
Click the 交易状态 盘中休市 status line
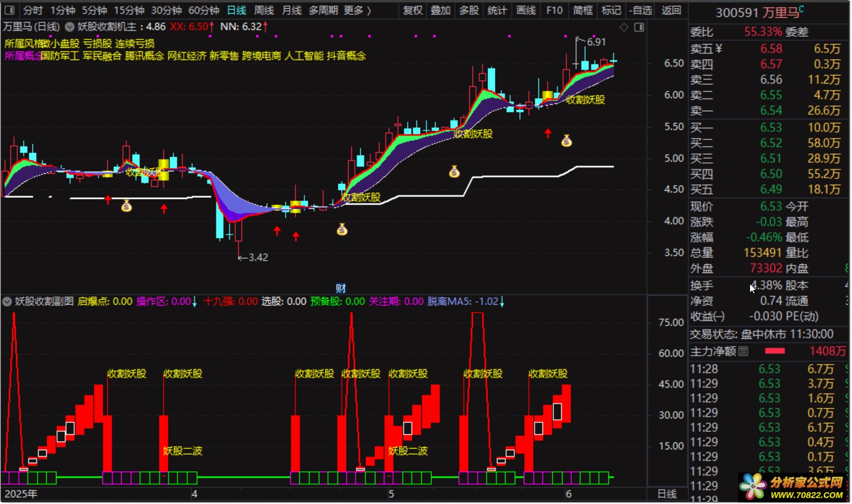point(761,334)
